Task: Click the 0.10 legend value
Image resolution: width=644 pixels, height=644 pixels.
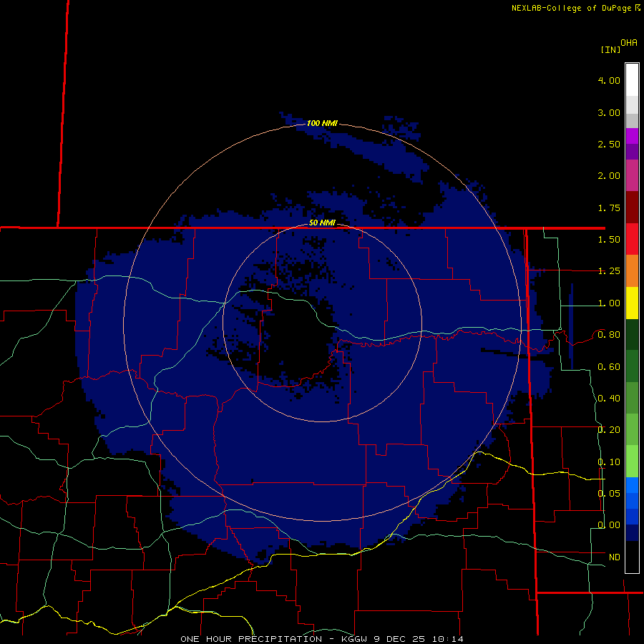Action: pyautogui.click(x=609, y=462)
